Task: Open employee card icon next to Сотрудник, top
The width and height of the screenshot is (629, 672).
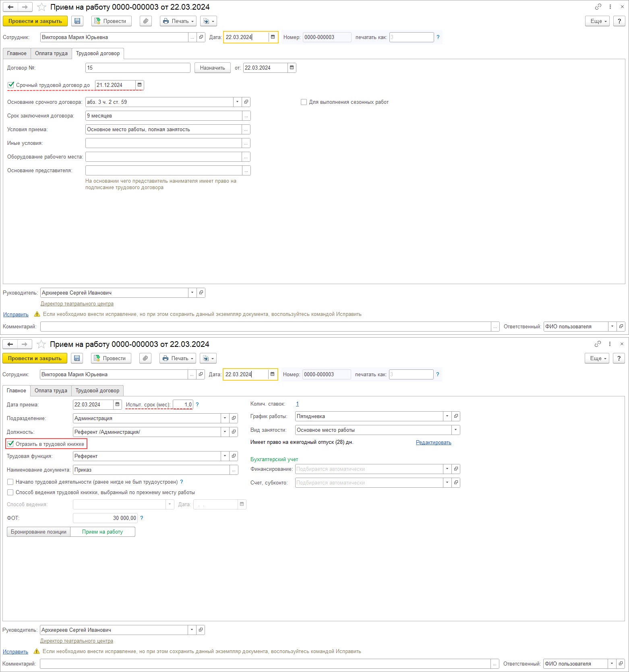Action: [201, 37]
